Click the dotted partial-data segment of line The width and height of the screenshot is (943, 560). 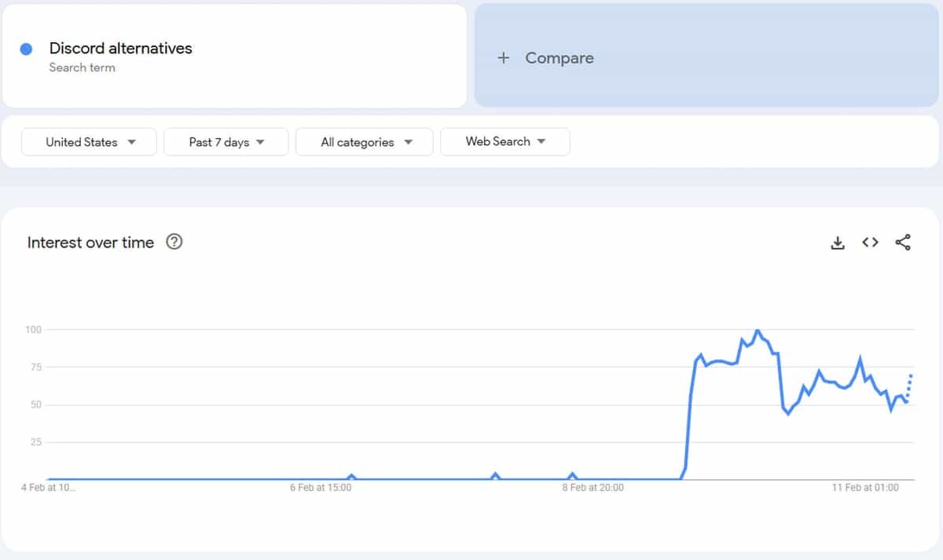pyautogui.click(x=909, y=386)
